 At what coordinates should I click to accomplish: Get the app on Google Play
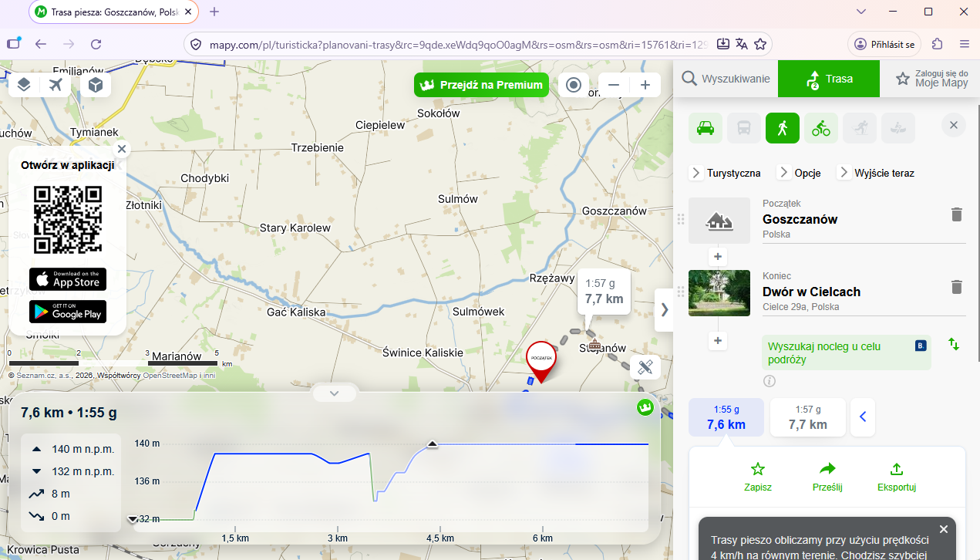(x=68, y=312)
